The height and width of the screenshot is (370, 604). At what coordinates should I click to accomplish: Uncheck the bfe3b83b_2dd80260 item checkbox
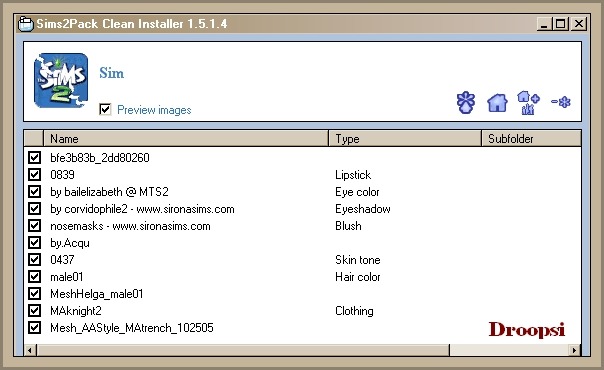tap(34, 157)
